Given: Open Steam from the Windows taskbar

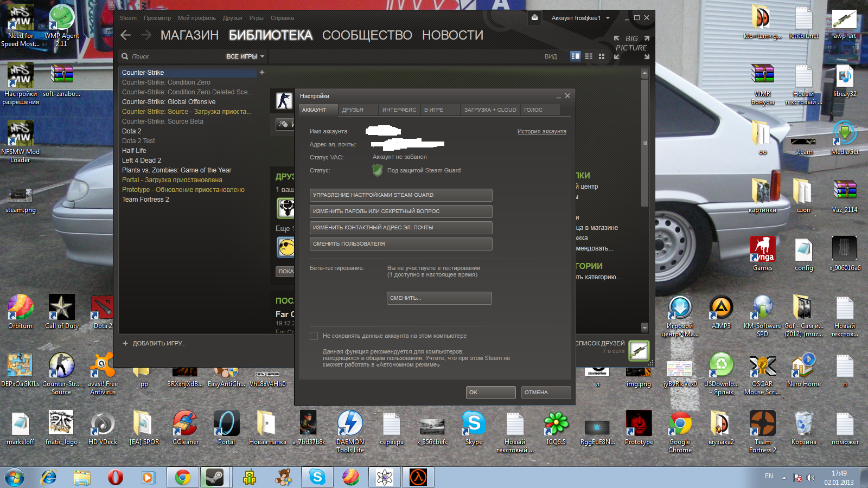Looking at the screenshot, I should (215, 477).
